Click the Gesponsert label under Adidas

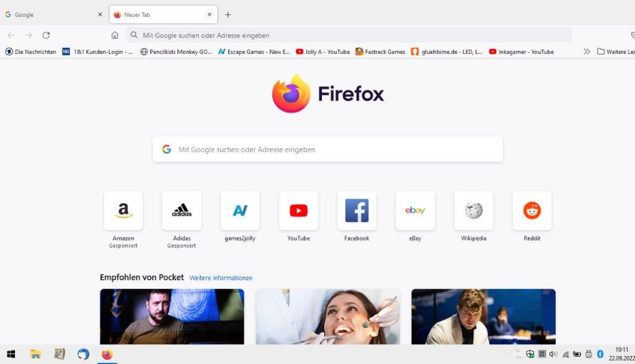pyautogui.click(x=182, y=246)
